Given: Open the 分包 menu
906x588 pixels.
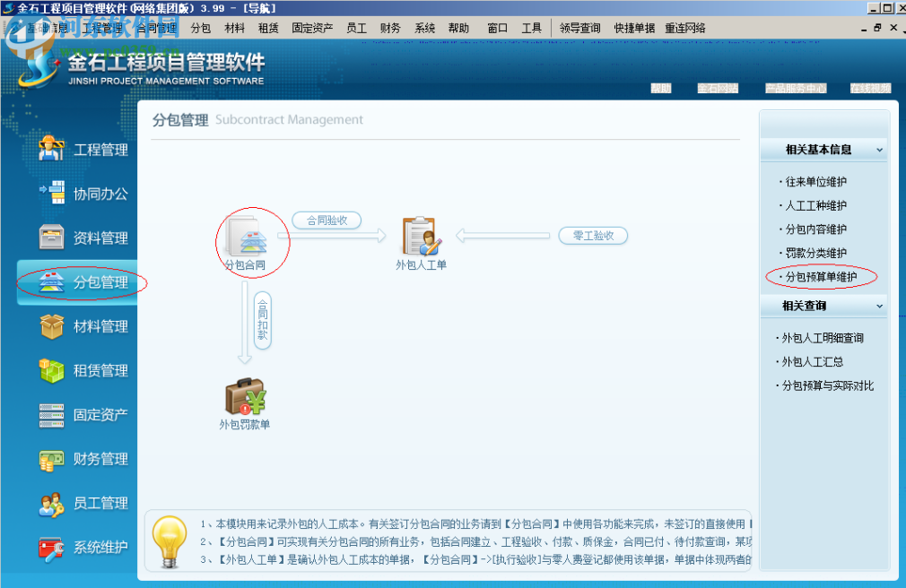Looking at the screenshot, I should pos(201,28).
